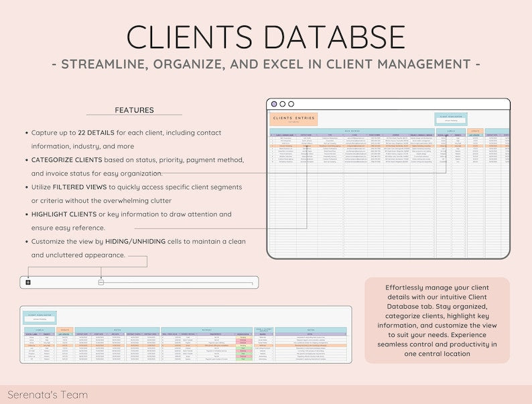The height and width of the screenshot is (404, 532).
Task: Click the text '22 DETAILS'
Action: pyautogui.click(x=96, y=133)
